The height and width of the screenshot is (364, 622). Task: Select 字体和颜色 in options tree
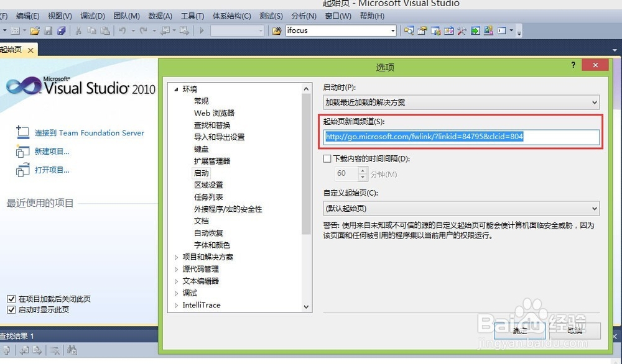tap(212, 245)
